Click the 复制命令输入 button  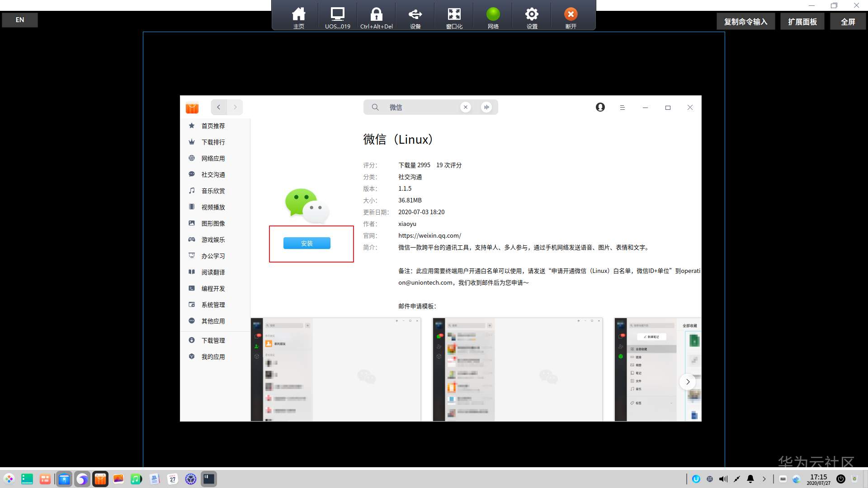[x=746, y=22]
